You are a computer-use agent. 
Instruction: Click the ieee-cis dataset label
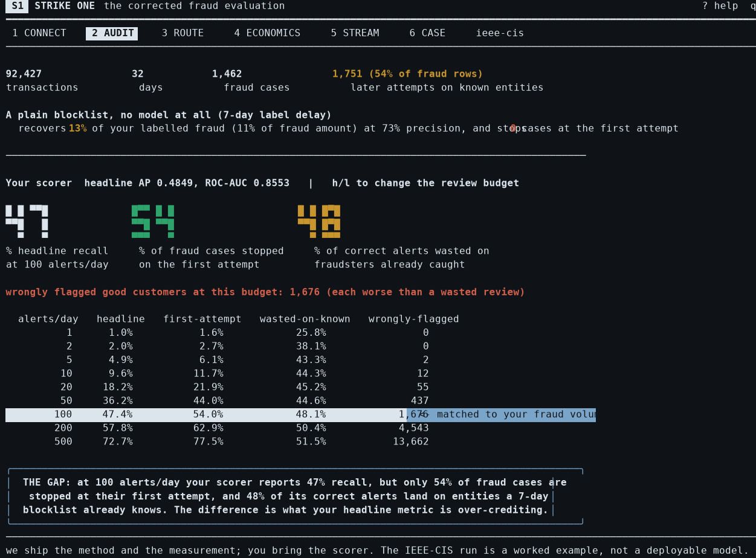click(500, 33)
